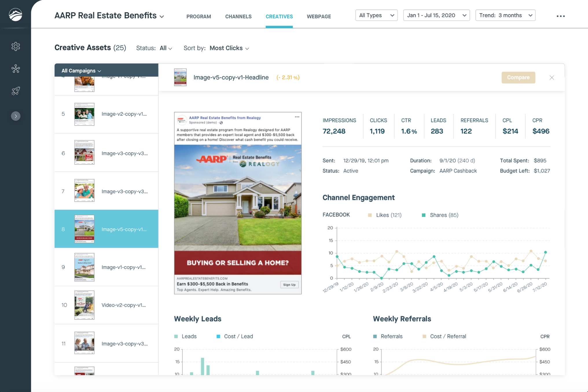Click the network nodes sidebar icon

coord(16,69)
